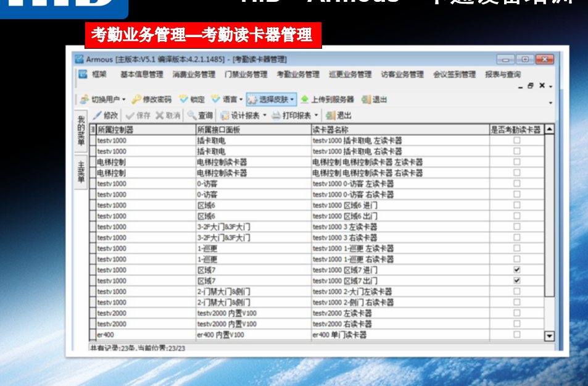The height and width of the screenshot is (386, 588).
Task: Check the testv1000 区域6 进门 attendance box
Action: (x=517, y=205)
